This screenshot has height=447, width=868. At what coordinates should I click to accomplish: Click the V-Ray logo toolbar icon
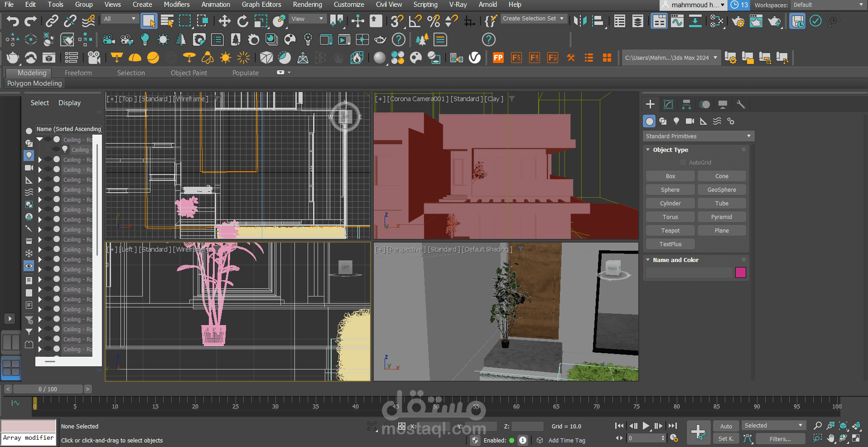point(475,58)
